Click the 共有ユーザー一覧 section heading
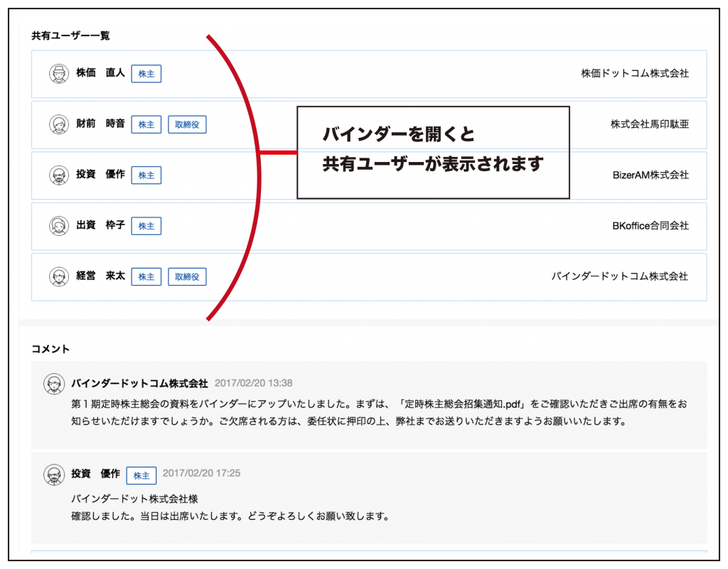 (x=70, y=36)
